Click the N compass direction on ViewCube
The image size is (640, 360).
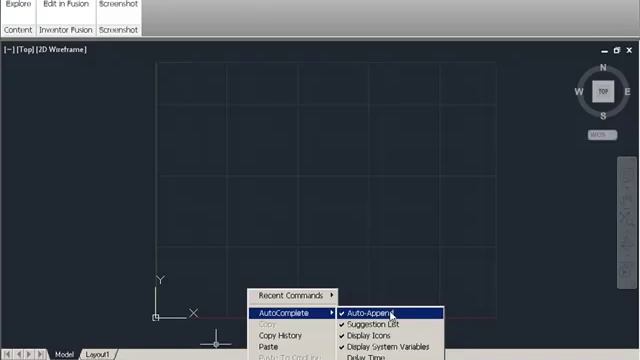(x=603, y=67)
